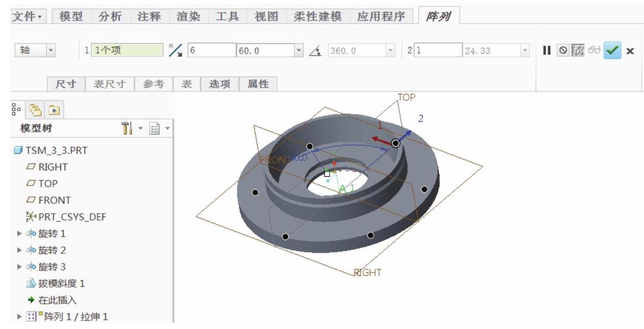Viewport: 644px width, 329px height.
Task: Click the model tree settings tool icon
Action: (x=127, y=129)
